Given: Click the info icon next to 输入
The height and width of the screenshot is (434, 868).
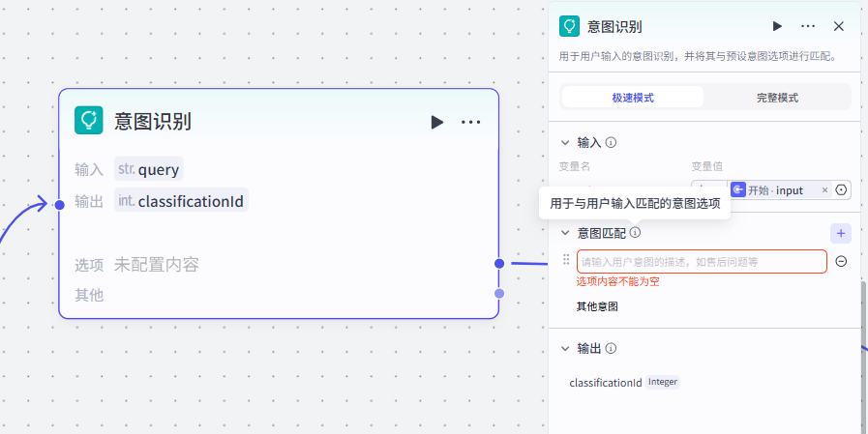Looking at the screenshot, I should pyautogui.click(x=612, y=143).
